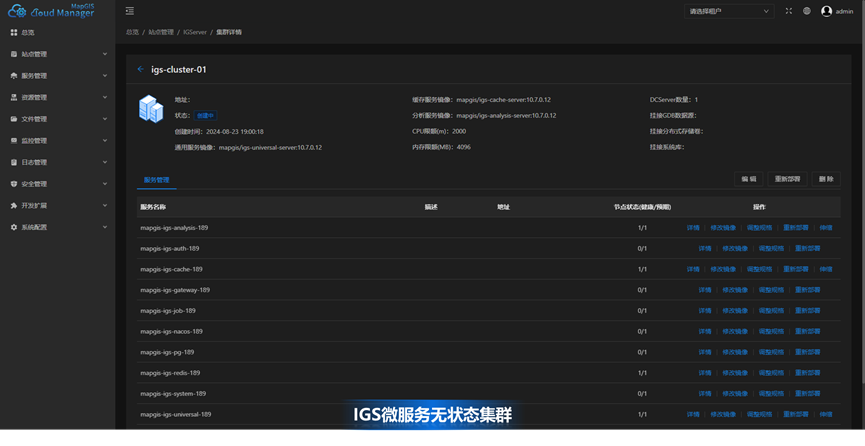Image resolution: width=865 pixels, height=446 pixels.
Task: Click 修改镜像 for mapgis-igs-analysis-189
Action: 723,227
